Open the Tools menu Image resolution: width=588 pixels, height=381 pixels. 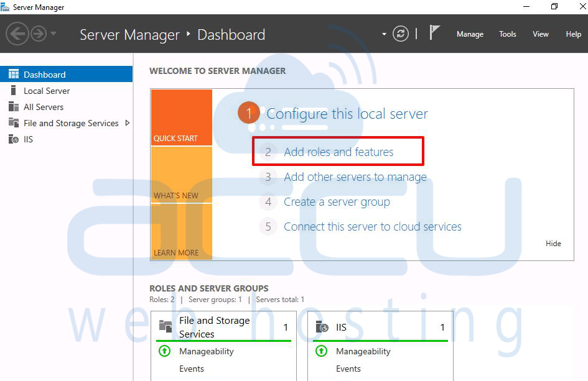pyautogui.click(x=507, y=34)
